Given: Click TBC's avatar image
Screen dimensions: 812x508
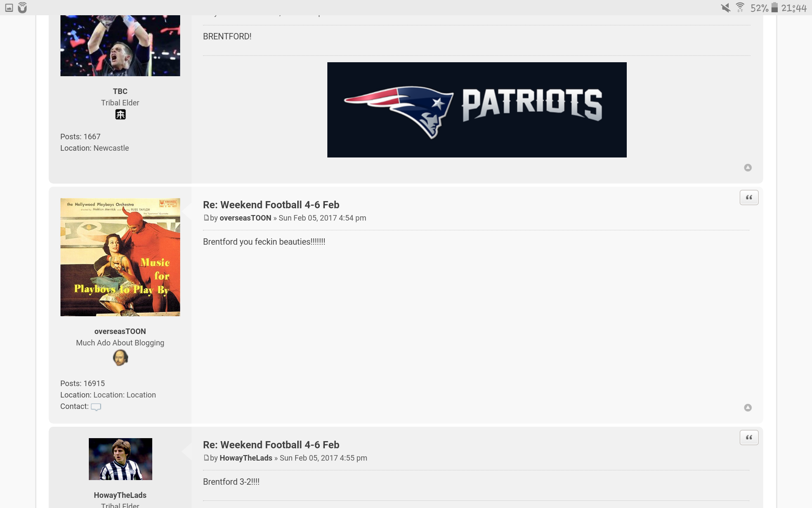Looking at the screenshot, I should (120, 46).
